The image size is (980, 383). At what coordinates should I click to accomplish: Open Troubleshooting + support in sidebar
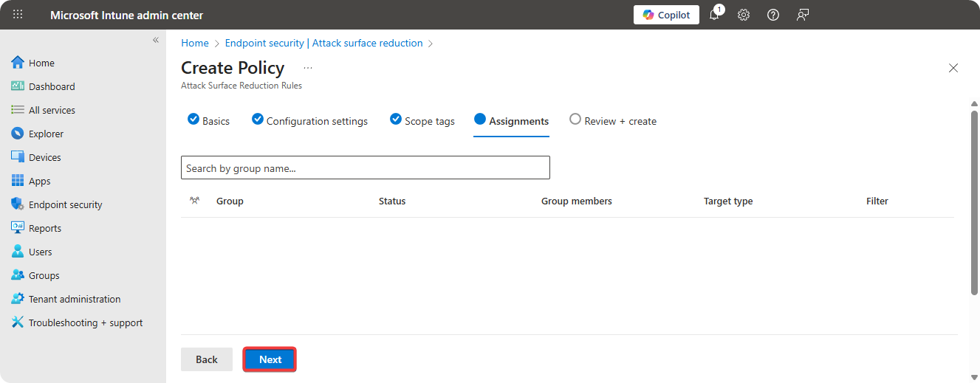85,322
